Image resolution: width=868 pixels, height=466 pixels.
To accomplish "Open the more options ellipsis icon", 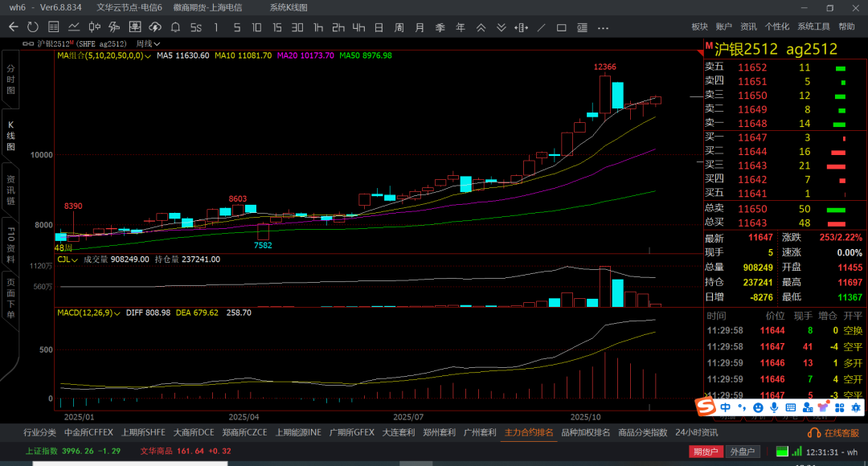I will (x=603, y=27).
